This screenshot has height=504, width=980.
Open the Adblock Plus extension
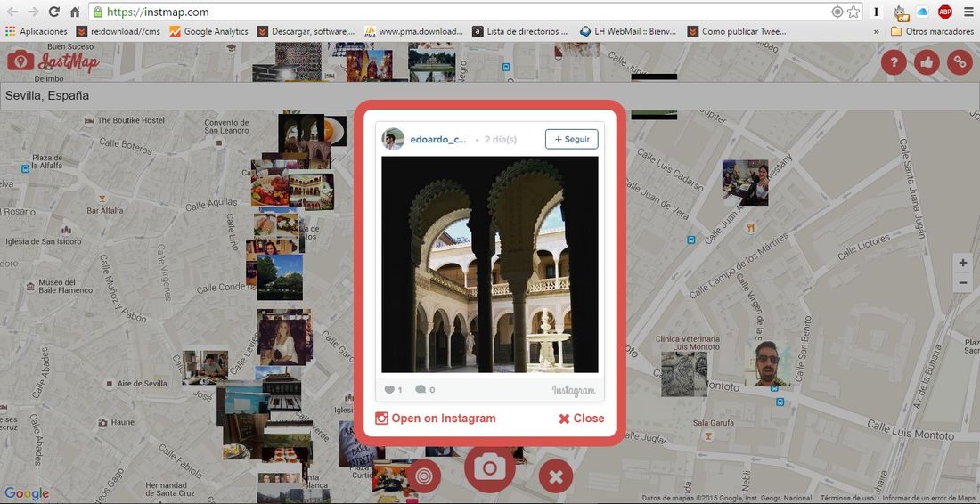(944, 12)
